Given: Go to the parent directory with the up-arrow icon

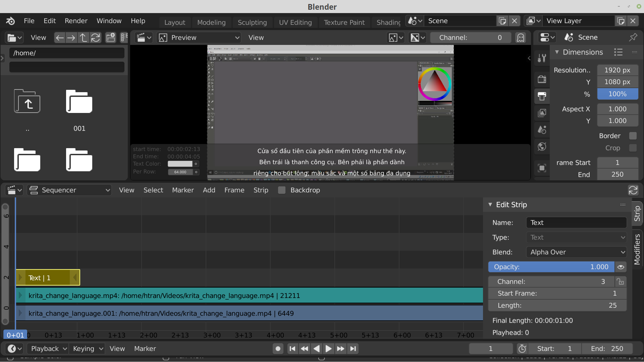Looking at the screenshot, I should 83,38.
